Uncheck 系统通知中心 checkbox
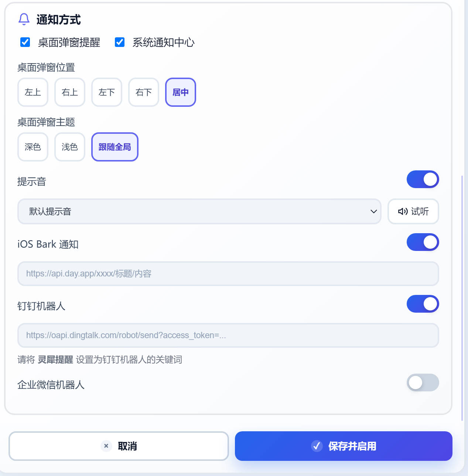468x476 pixels. pyautogui.click(x=120, y=42)
